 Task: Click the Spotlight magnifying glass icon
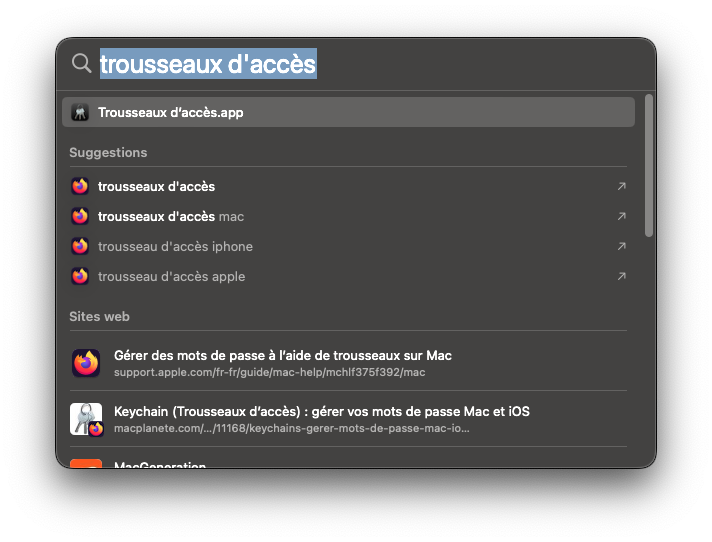pyautogui.click(x=81, y=64)
